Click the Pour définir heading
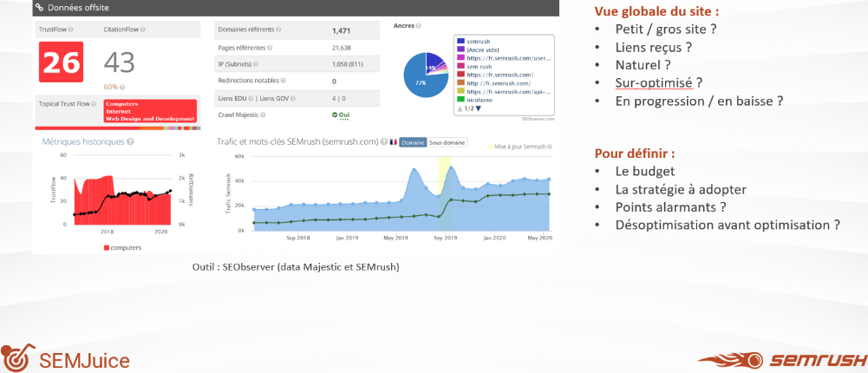The width and height of the screenshot is (868, 373). pos(635,153)
